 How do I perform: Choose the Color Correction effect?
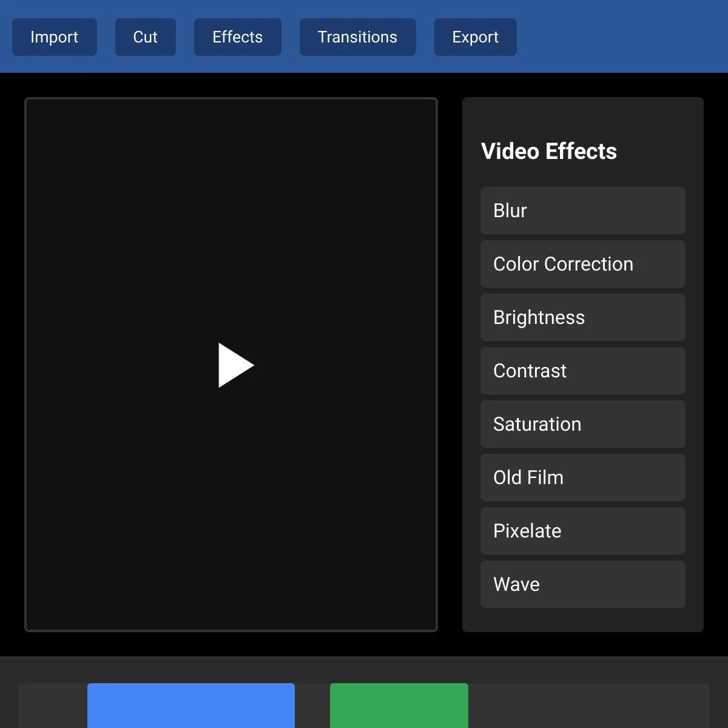(x=582, y=264)
